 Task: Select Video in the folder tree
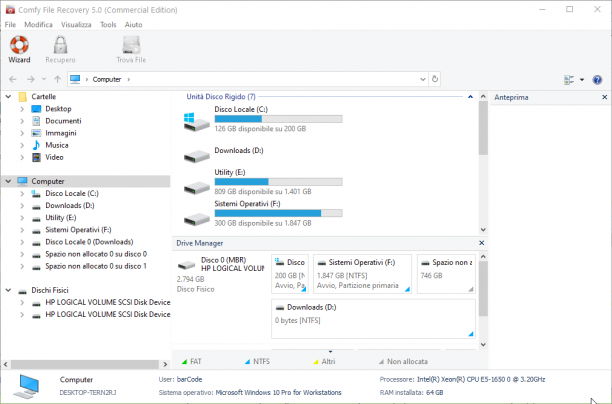(x=54, y=157)
